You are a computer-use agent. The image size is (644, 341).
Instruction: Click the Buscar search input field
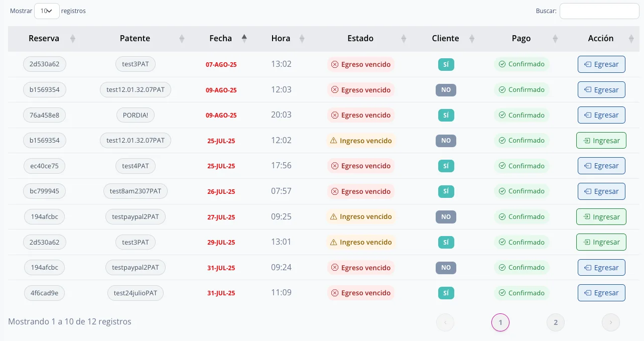[599, 11]
